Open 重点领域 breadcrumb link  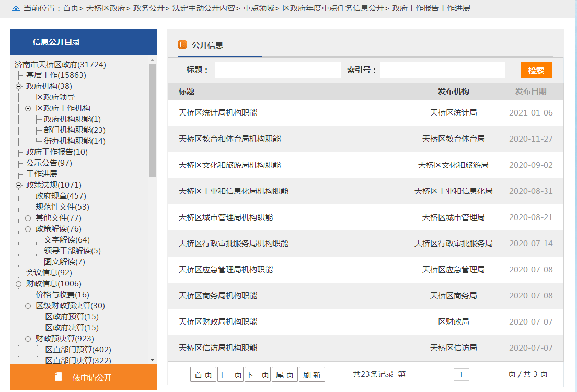[258, 8]
